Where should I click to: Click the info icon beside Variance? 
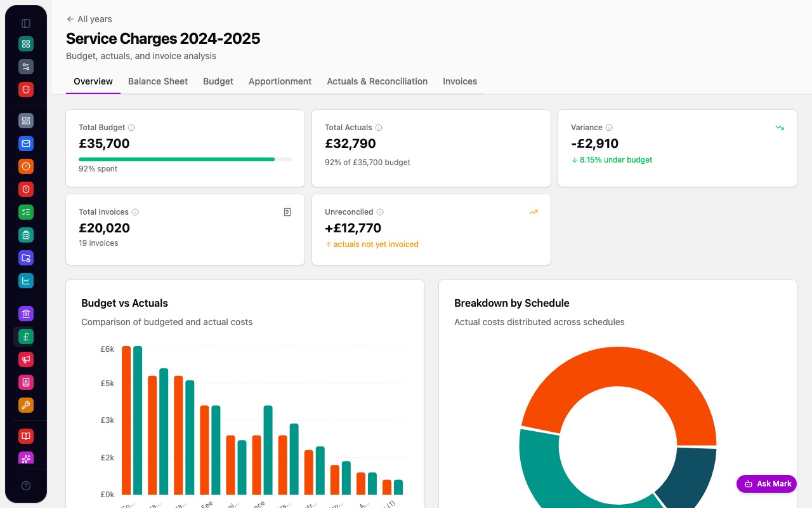pos(609,128)
